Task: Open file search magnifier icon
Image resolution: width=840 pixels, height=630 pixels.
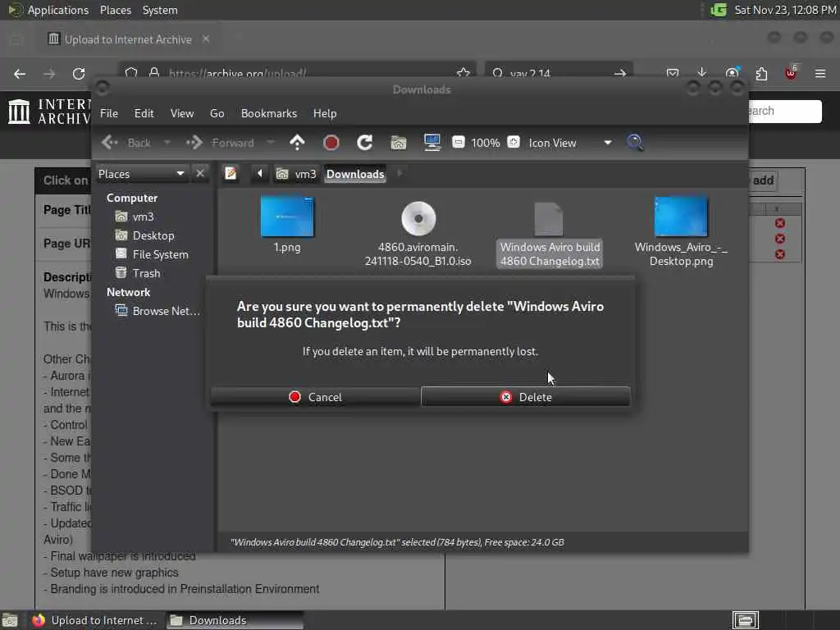Action: coord(635,143)
